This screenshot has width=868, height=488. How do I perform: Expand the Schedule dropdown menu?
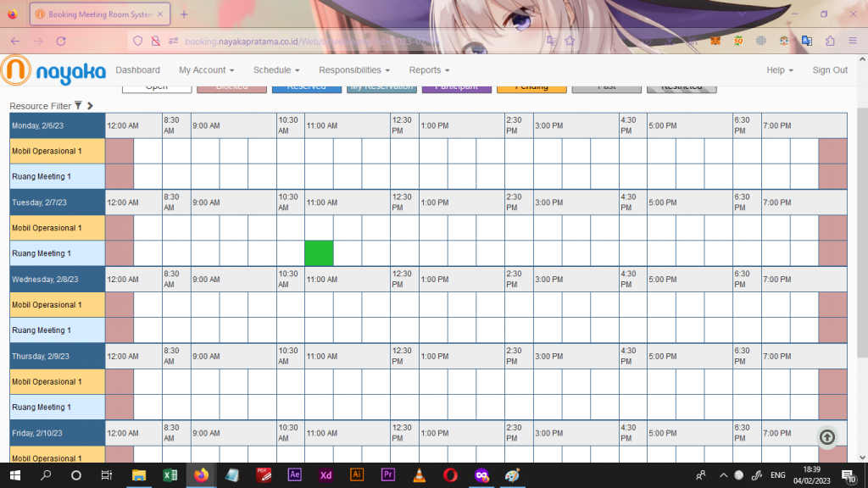(x=276, y=70)
